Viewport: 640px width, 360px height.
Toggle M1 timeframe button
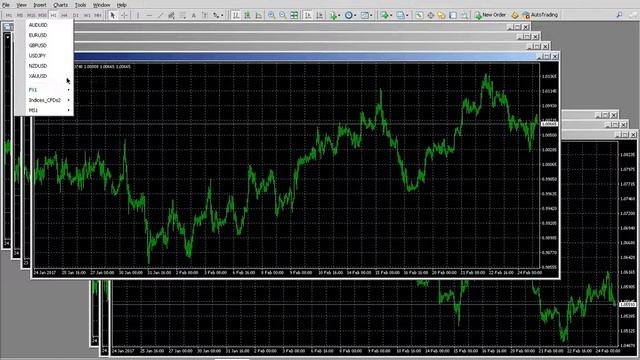pyautogui.click(x=9, y=15)
